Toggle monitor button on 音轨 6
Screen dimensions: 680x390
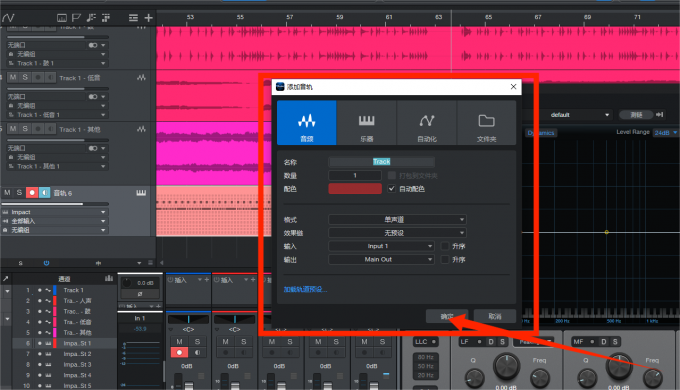pos(45,193)
